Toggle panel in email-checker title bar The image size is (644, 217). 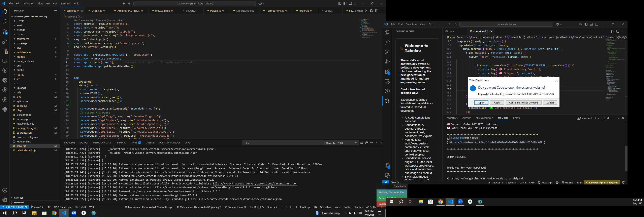click(591, 24)
